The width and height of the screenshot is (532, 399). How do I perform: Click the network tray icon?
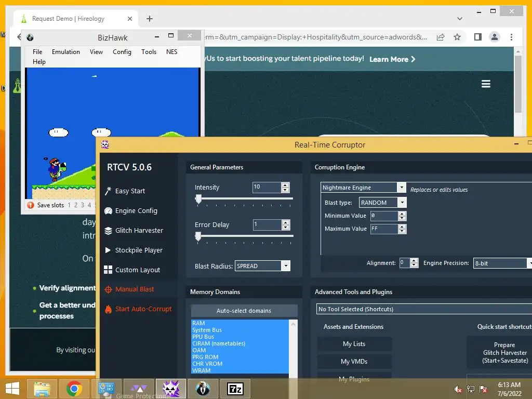pos(471,389)
